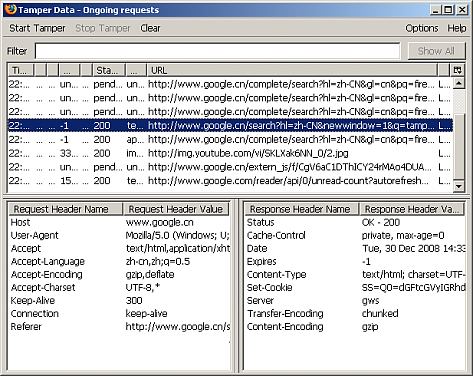The image size is (473, 376).
Task: Open the column picker icon
Action: (458, 70)
